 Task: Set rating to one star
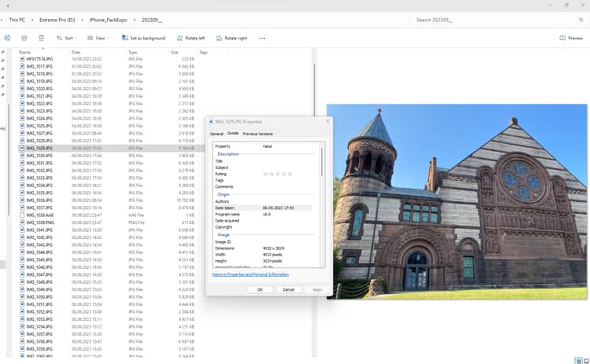coord(266,174)
